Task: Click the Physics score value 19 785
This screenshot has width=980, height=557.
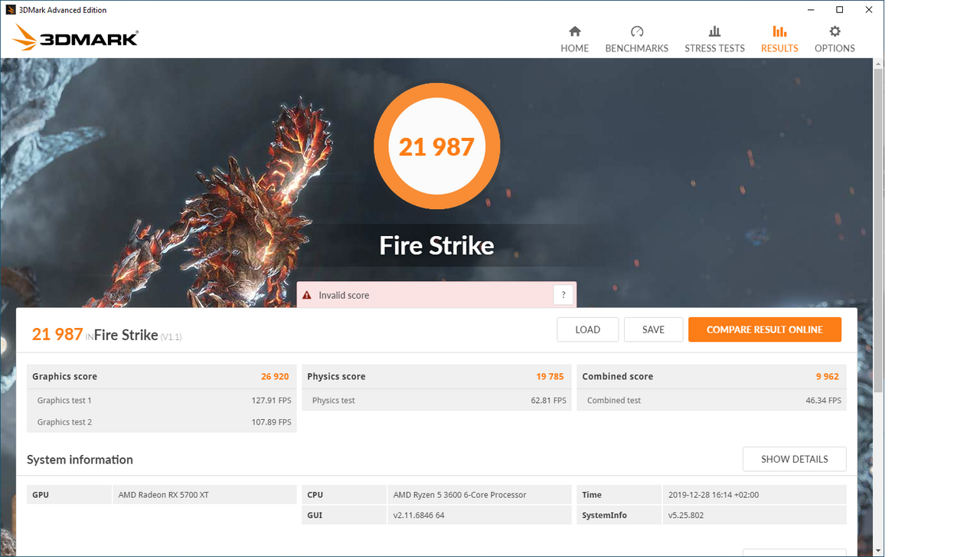Action: click(x=550, y=376)
